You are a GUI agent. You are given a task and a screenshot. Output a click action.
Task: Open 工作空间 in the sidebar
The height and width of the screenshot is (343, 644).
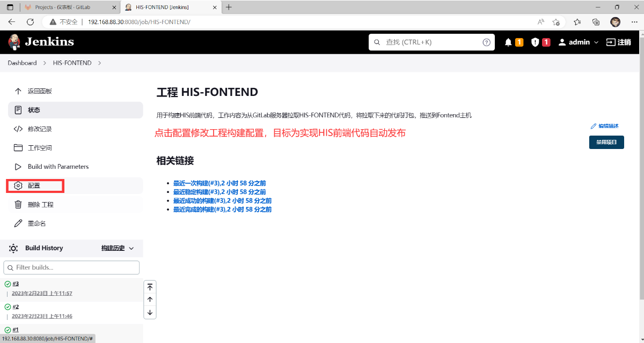[x=75, y=147]
